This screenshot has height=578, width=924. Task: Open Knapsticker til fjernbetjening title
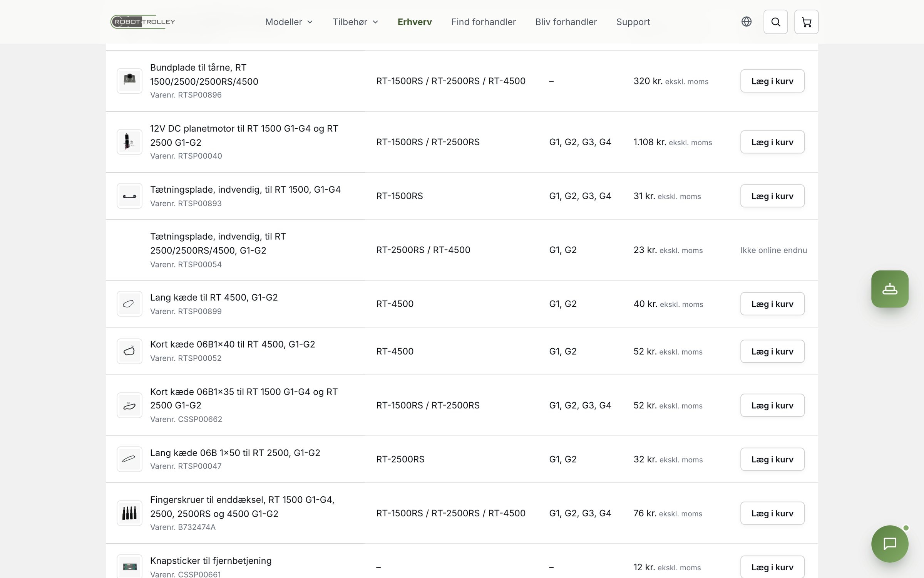pyautogui.click(x=211, y=561)
